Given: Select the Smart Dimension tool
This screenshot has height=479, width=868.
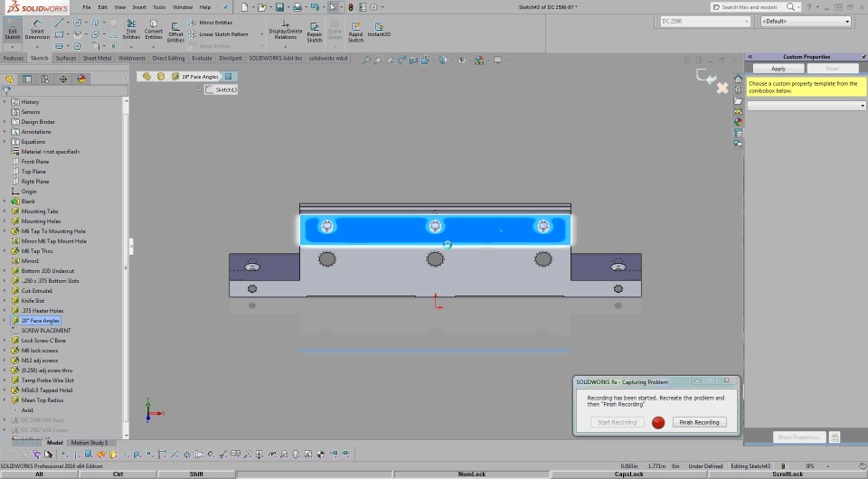Looking at the screenshot, I should click(37, 29).
